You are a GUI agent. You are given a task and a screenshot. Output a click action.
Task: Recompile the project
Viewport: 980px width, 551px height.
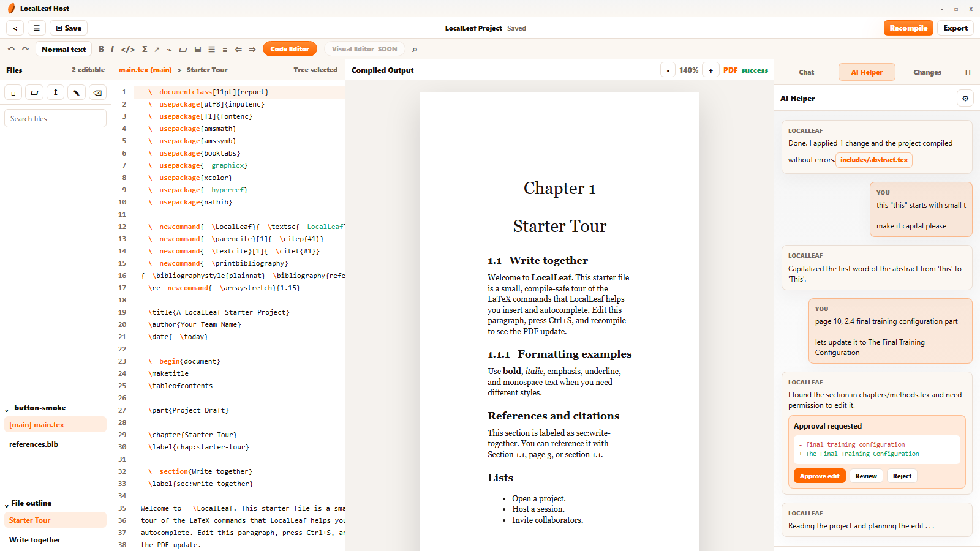(x=908, y=28)
